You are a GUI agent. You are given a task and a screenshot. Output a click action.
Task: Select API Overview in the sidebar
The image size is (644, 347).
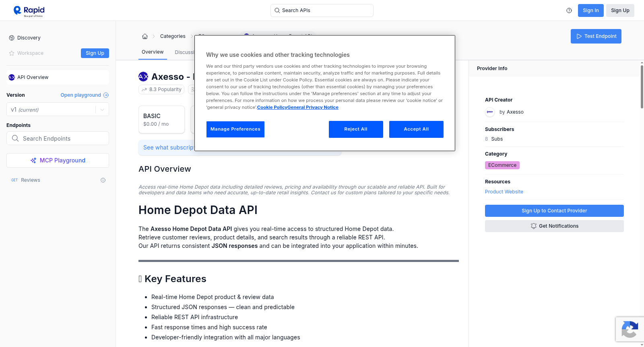pyautogui.click(x=58, y=77)
